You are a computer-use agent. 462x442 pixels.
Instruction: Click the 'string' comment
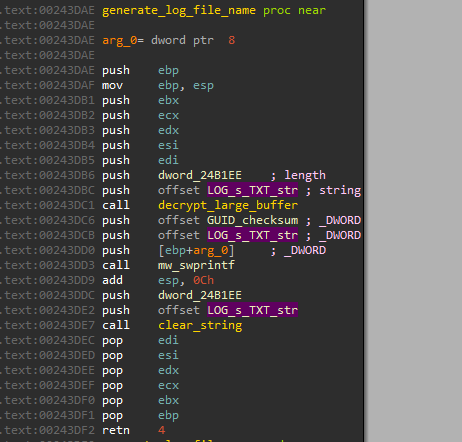click(340, 190)
